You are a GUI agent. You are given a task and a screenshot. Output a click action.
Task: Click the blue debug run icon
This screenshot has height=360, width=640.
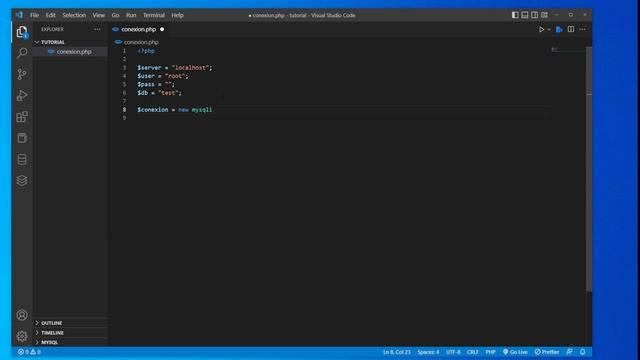(559, 29)
